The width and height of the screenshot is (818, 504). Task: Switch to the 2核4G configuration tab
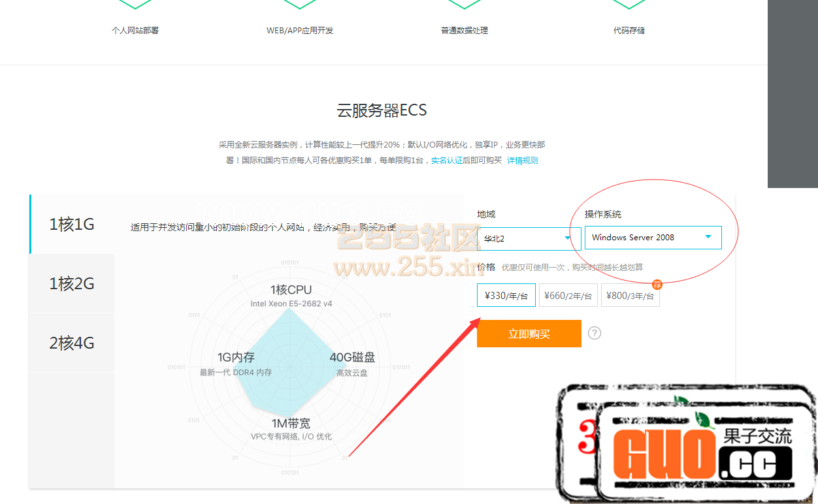pyautogui.click(x=72, y=343)
